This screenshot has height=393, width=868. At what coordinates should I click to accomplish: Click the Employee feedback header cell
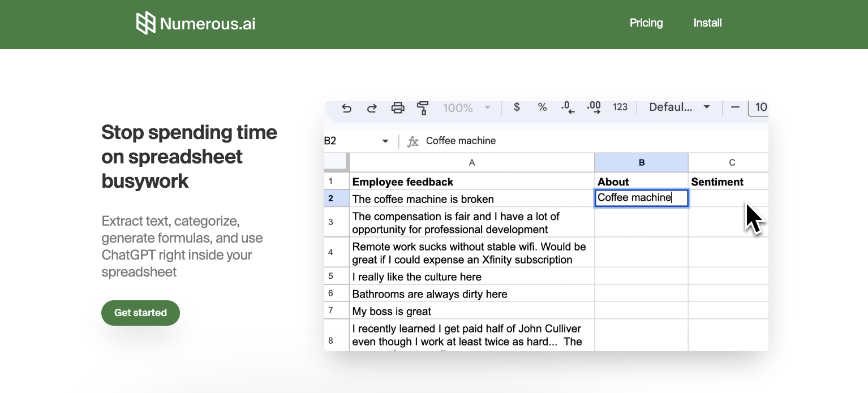click(472, 182)
